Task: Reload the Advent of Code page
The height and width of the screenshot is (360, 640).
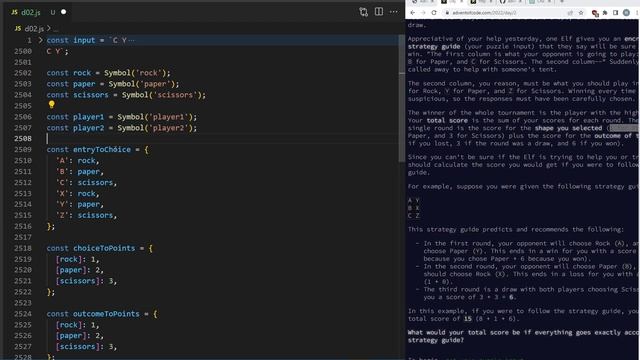Action: [x=434, y=13]
